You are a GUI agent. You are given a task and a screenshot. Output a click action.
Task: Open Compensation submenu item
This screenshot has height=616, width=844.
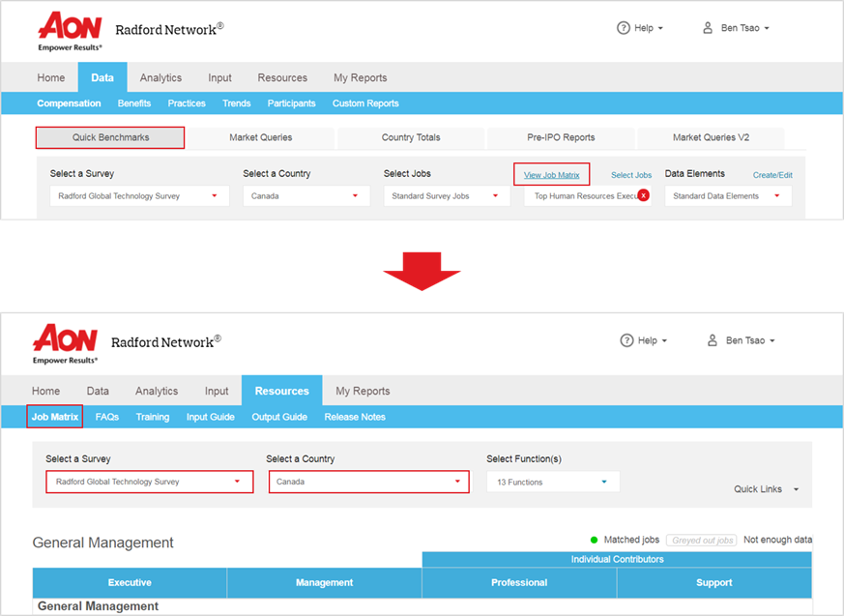click(69, 103)
